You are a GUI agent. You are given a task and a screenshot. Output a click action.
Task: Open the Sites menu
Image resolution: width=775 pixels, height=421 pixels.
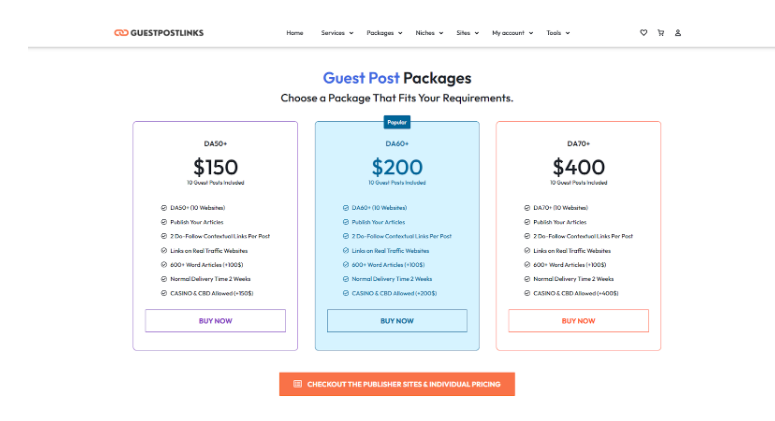click(x=467, y=33)
